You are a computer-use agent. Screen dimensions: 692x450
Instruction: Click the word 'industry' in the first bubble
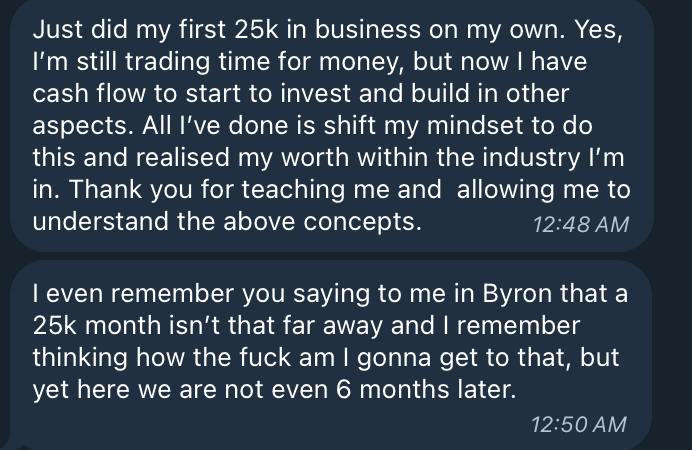[x=531, y=158]
